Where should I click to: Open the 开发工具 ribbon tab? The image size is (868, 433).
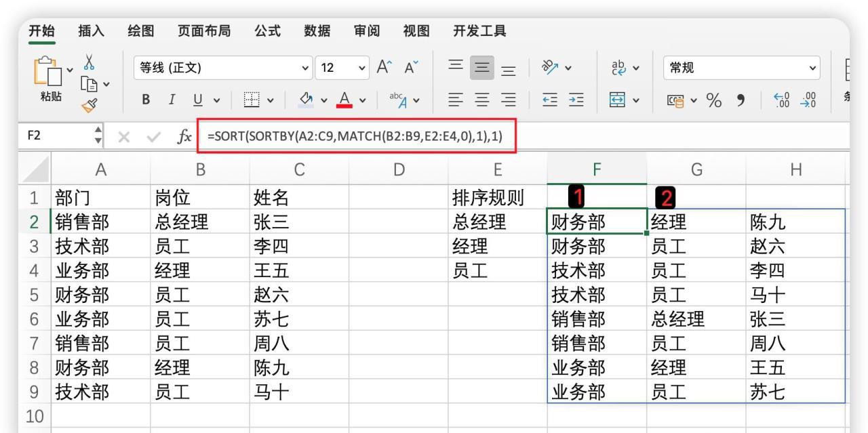(x=480, y=30)
